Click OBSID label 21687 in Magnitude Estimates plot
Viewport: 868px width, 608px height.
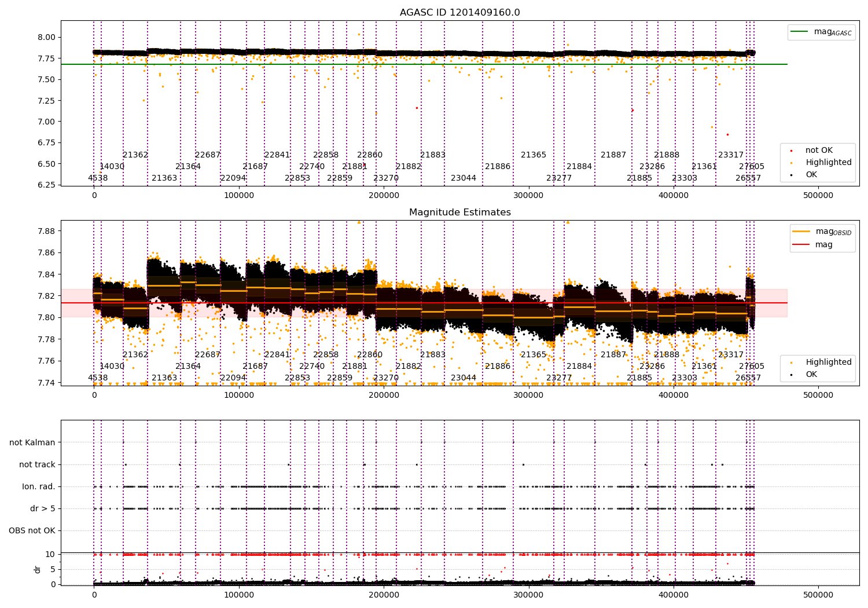(255, 366)
